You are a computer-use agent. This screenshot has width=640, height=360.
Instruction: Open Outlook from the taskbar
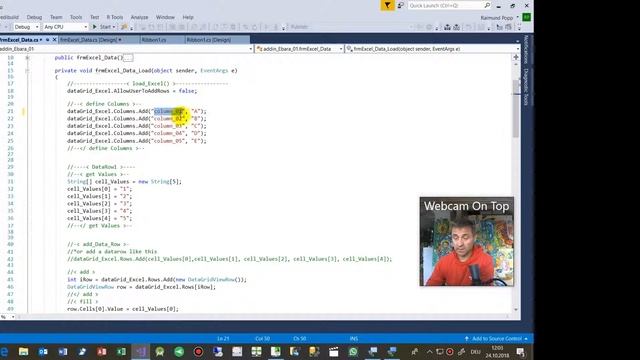pyautogui.click(x=43, y=351)
